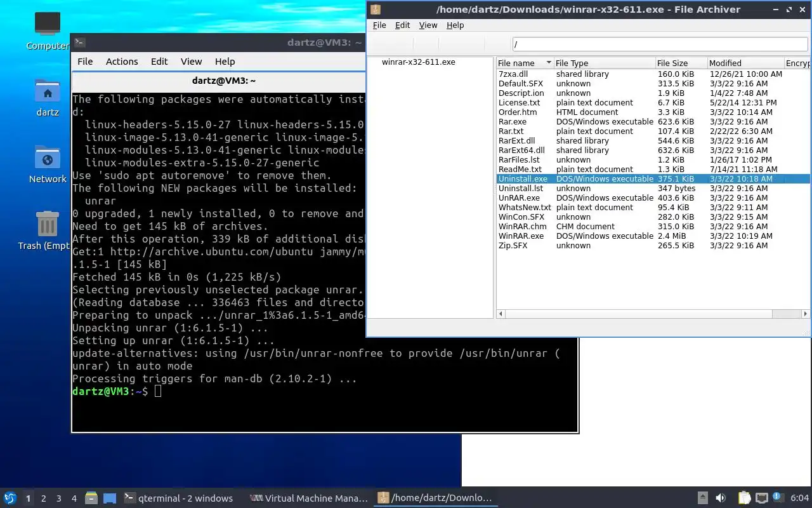Switch to Virtual Machine Manager in the taskbar

click(x=309, y=498)
